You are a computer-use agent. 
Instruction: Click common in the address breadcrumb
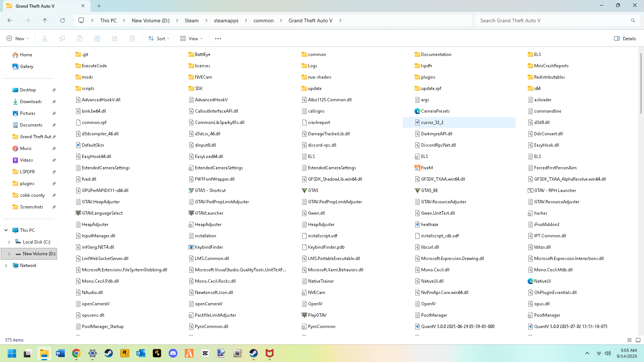[263, 20]
